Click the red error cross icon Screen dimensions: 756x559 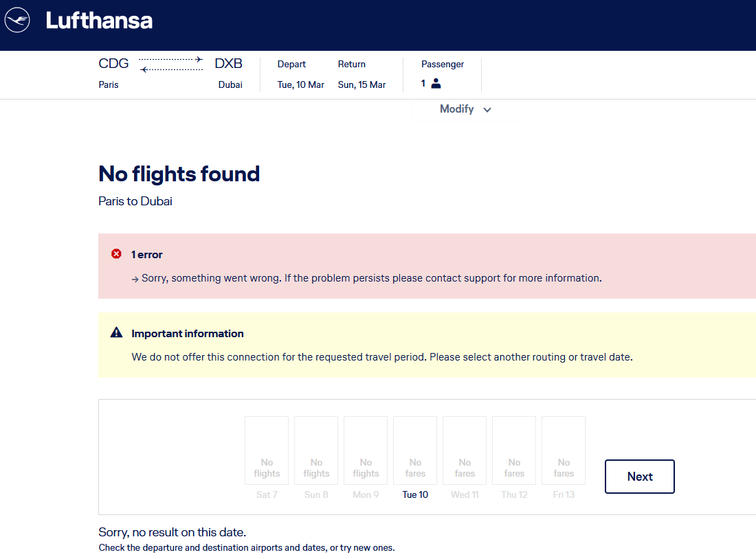click(116, 254)
